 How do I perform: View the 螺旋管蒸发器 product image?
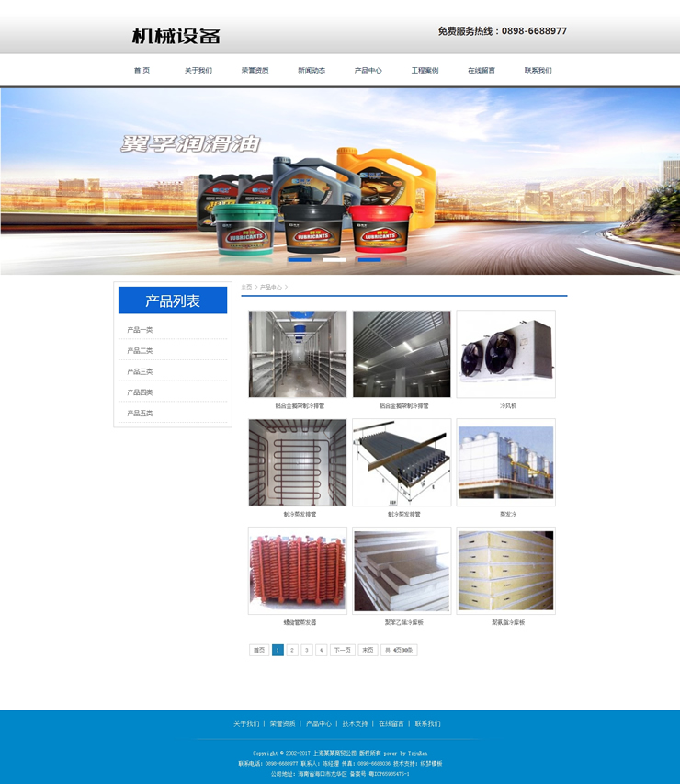[298, 570]
